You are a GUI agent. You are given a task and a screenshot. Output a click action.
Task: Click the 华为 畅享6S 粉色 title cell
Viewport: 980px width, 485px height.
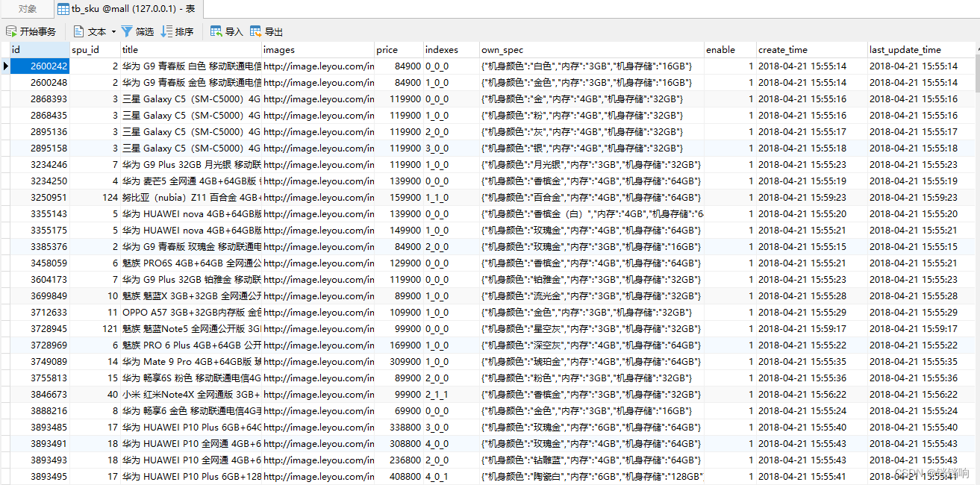point(191,378)
